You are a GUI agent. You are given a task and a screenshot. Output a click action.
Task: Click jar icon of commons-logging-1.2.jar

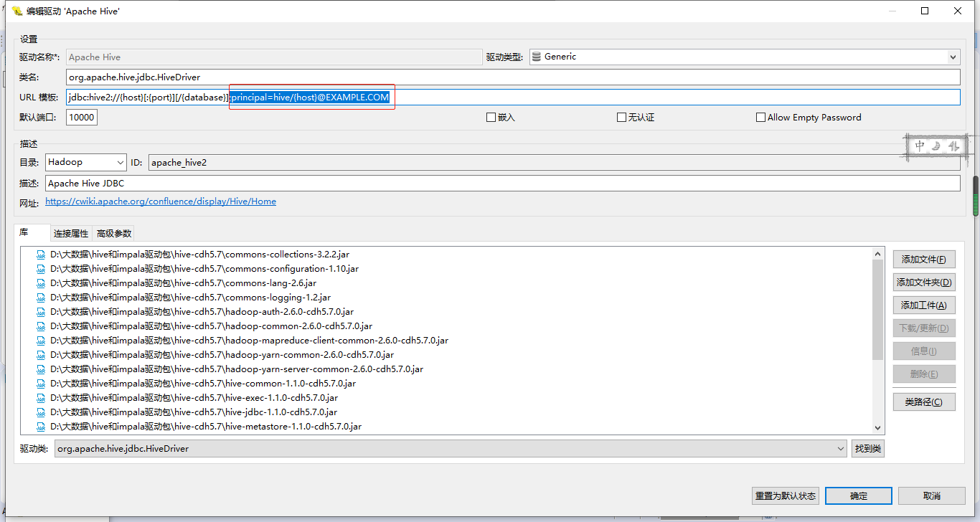pyautogui.click(x=42, y=298)
